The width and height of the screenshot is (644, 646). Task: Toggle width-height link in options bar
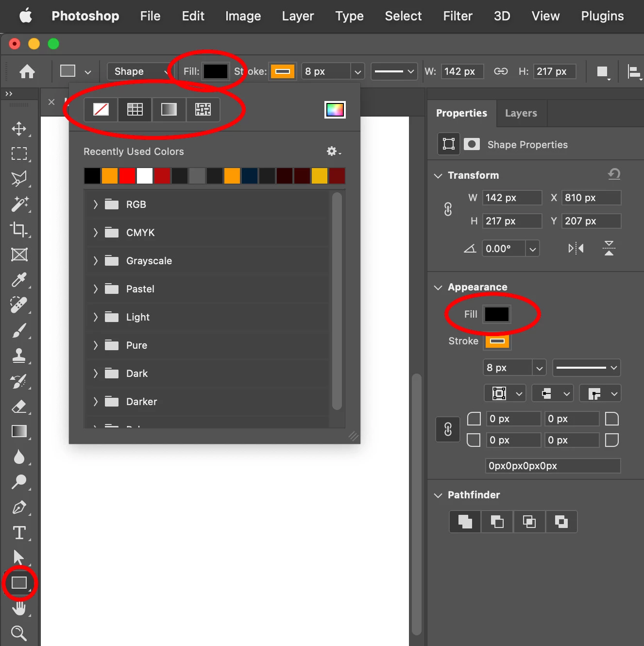coord(501,71)
